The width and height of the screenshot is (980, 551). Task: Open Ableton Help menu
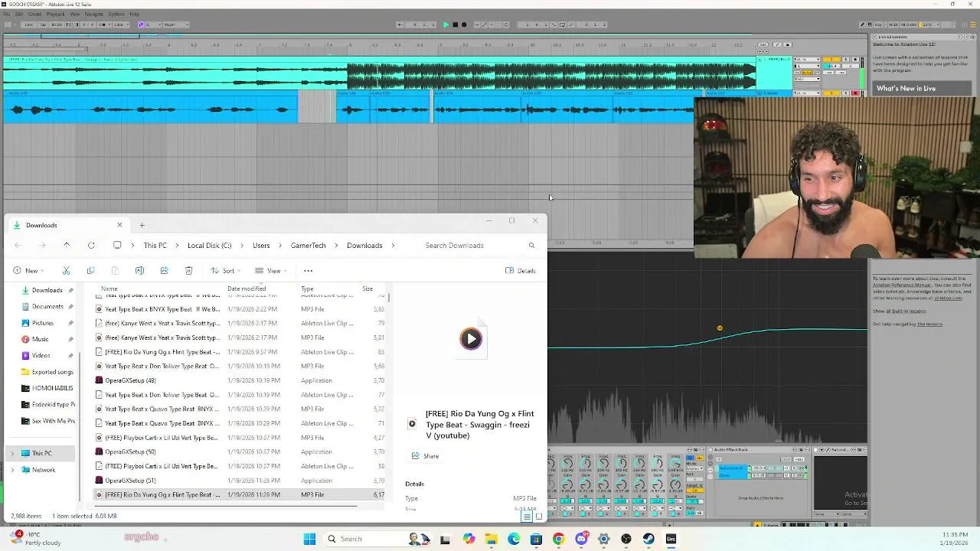(x=134, y=14)
